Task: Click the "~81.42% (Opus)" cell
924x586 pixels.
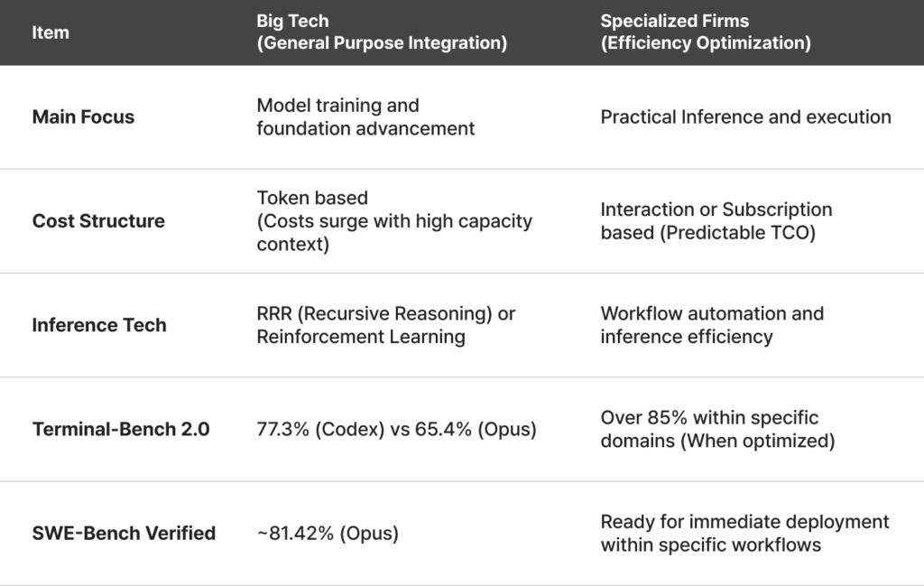Action: (328, 533)
